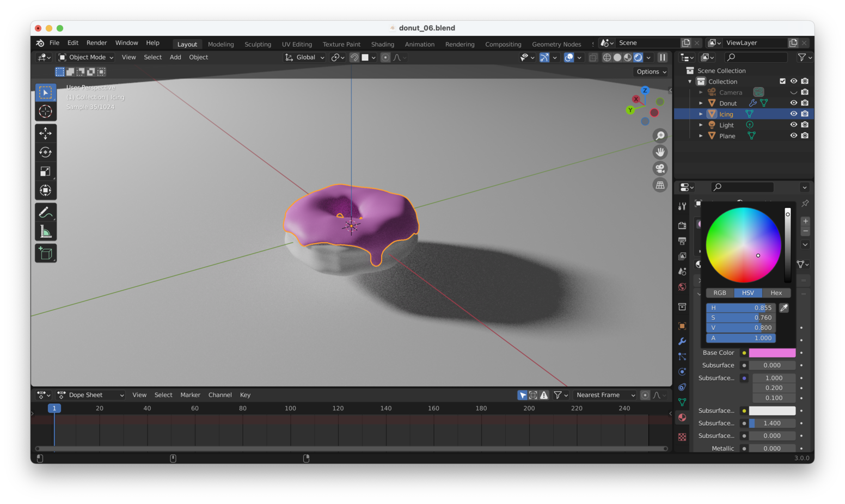The width and height of the screenshot is (845, 504).
Task: Activate the Annotate pencil tool
Action: click(x=46, y=212)
